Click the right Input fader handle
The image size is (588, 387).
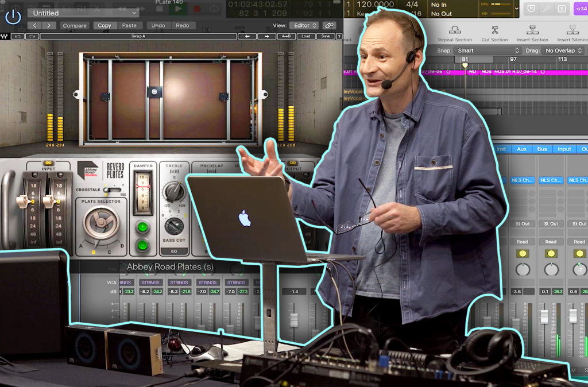49,202
